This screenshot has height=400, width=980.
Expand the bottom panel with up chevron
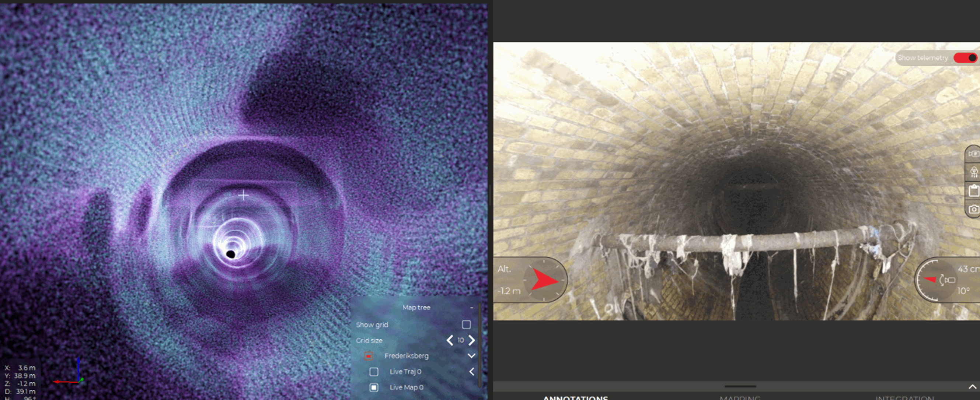tap(972, 387)
